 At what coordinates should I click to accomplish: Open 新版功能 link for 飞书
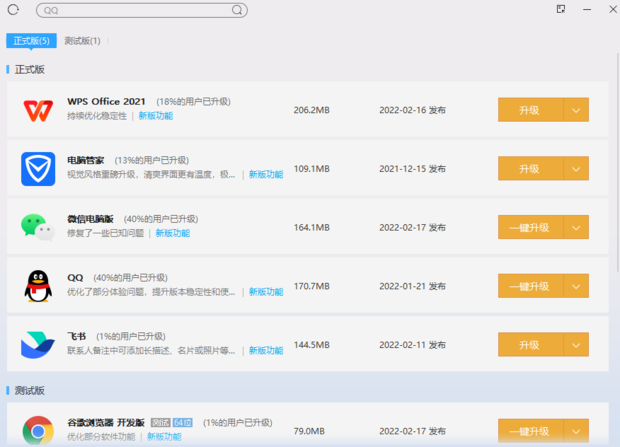(266, 350)
